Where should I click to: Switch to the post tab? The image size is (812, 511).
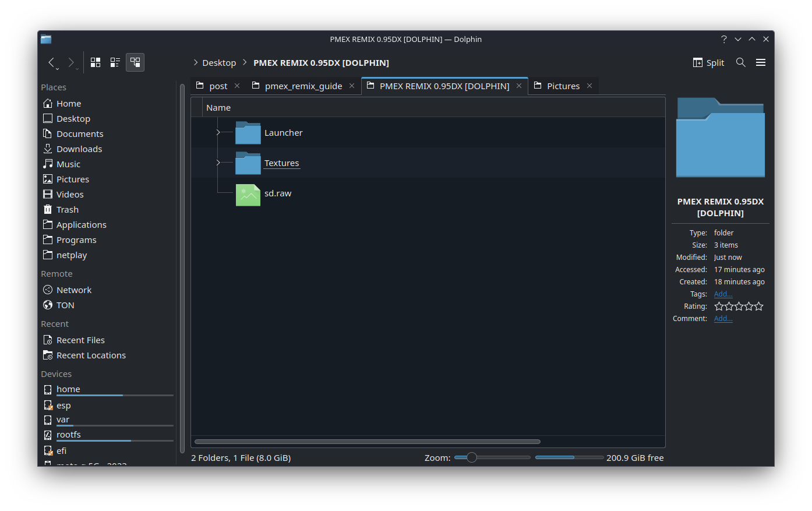coord(218,86)
